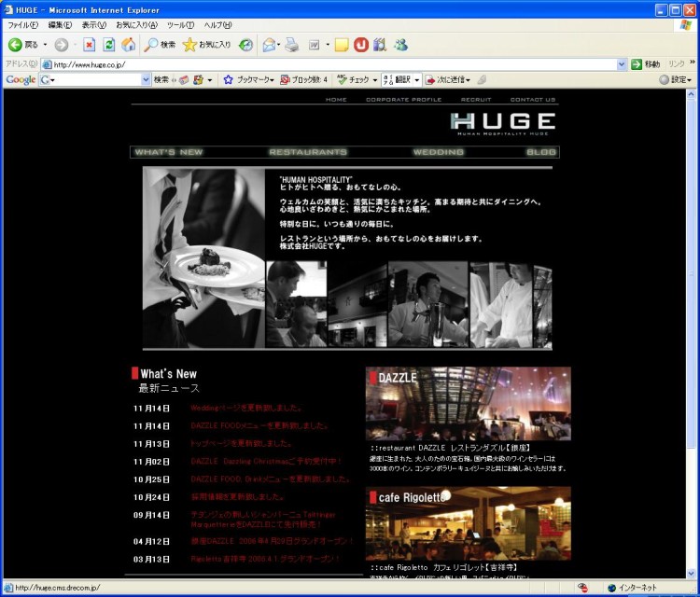The image size is (700, 597).
Task: Open the Help menu
Action: point(217,25)
